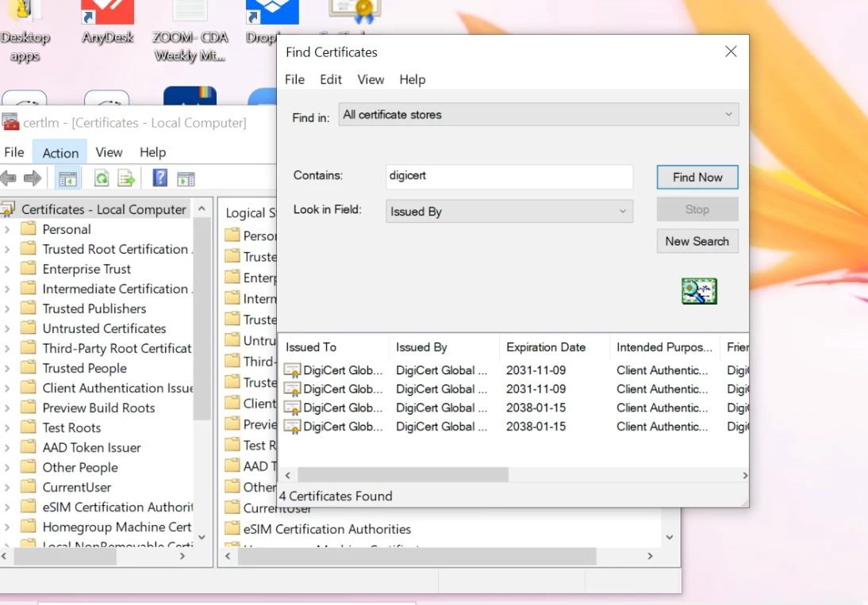Sort results by Issued To column
Image resolution: width=868 pixels, height=605 pixels.
click(x=334, y=347)
